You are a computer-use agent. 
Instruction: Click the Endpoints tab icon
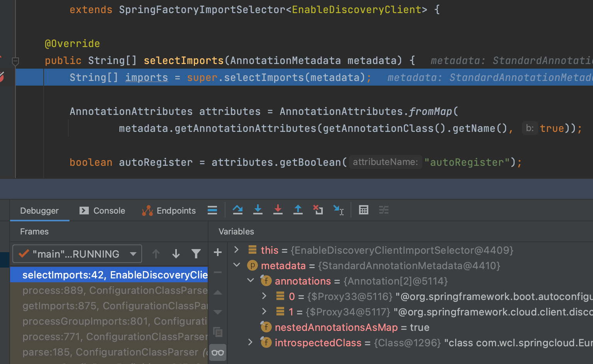[x=147, y=211]
